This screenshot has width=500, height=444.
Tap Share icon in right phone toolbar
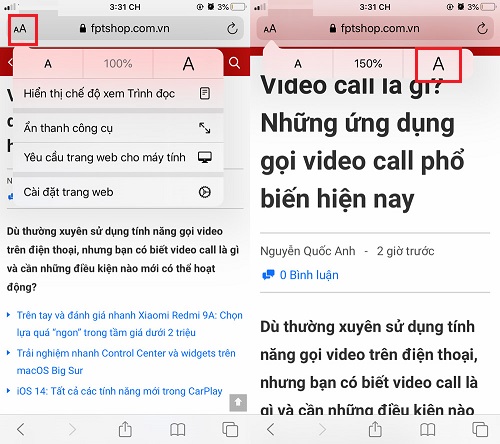click(375, 429)
